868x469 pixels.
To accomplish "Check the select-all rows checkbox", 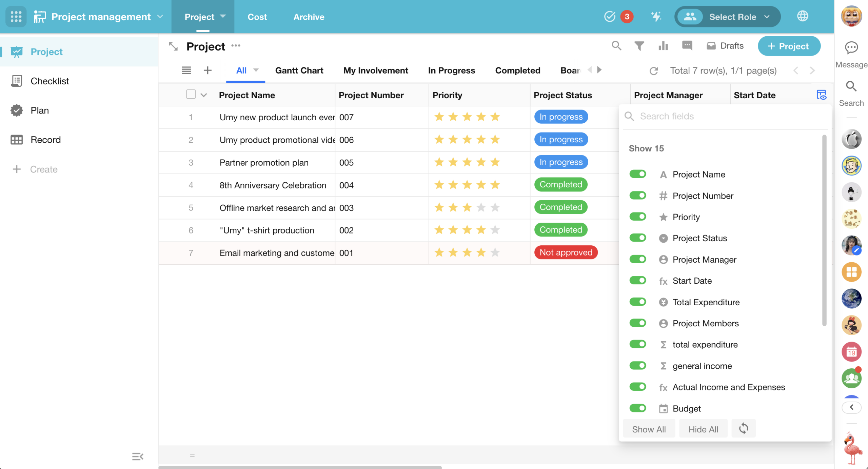I will pos(191,95).
